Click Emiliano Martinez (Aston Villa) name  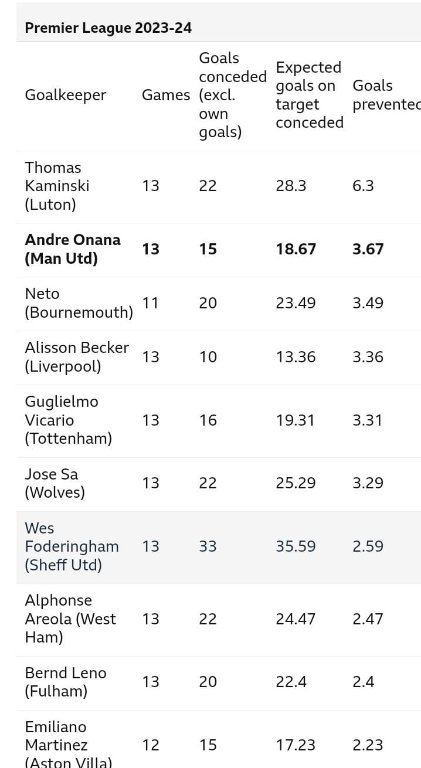click(69, 745)
